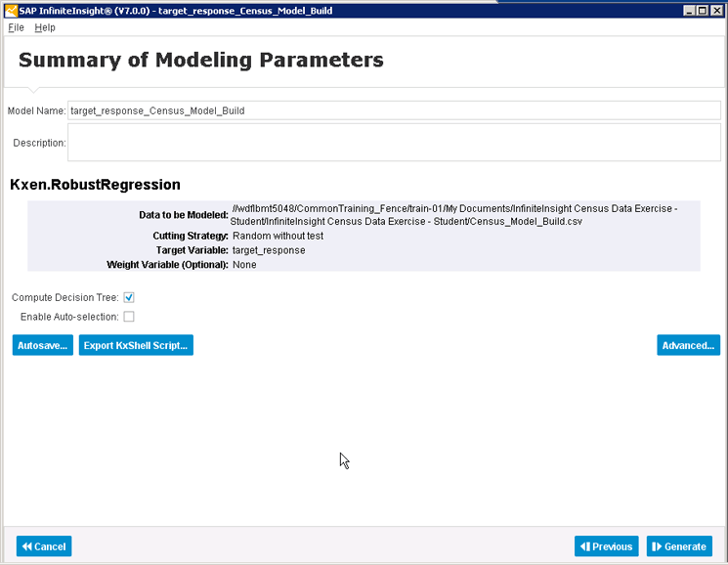Screen dimensions: 728x565
Task: Click the Cancel button
Action: click(44, 546)
